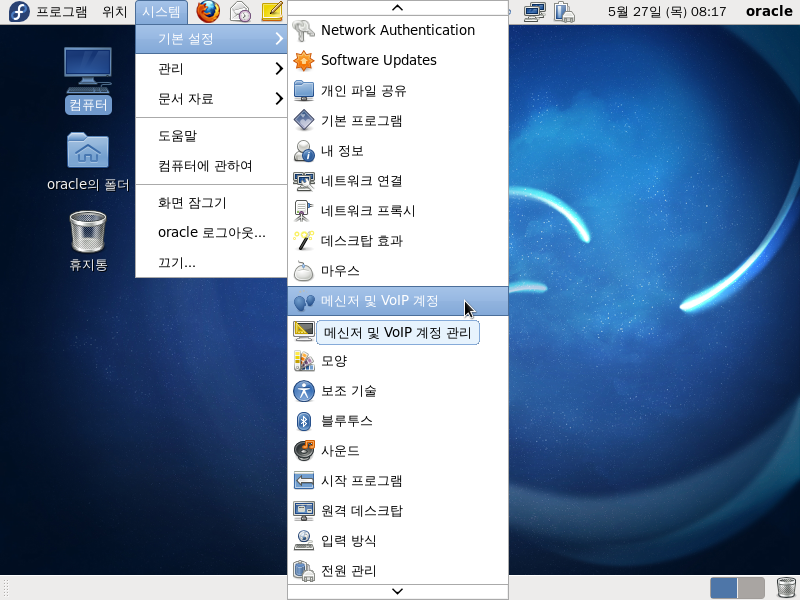The image size is (800, 600).
Task: Click the 원격 데스크탑 label
Action: pyautogui.click(x=362, y=511)
